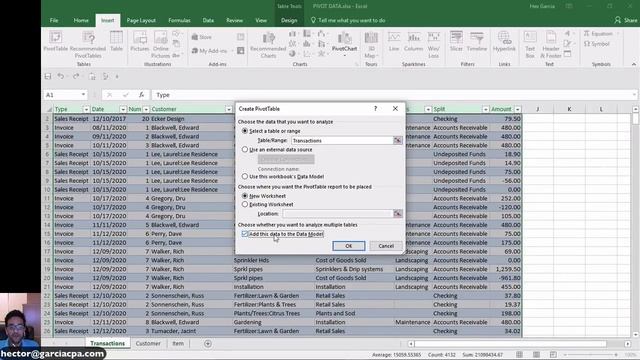Image resolution: width=640 pixels, height=360 pixels.
Task: Switch to Page Layout view in status bar
Action: (536, 355)
